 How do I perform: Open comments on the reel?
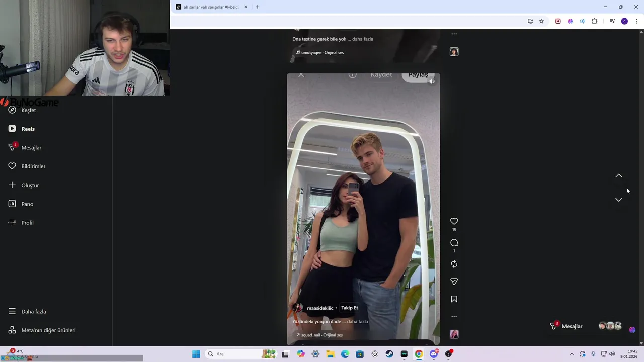[x=454, y=243]
